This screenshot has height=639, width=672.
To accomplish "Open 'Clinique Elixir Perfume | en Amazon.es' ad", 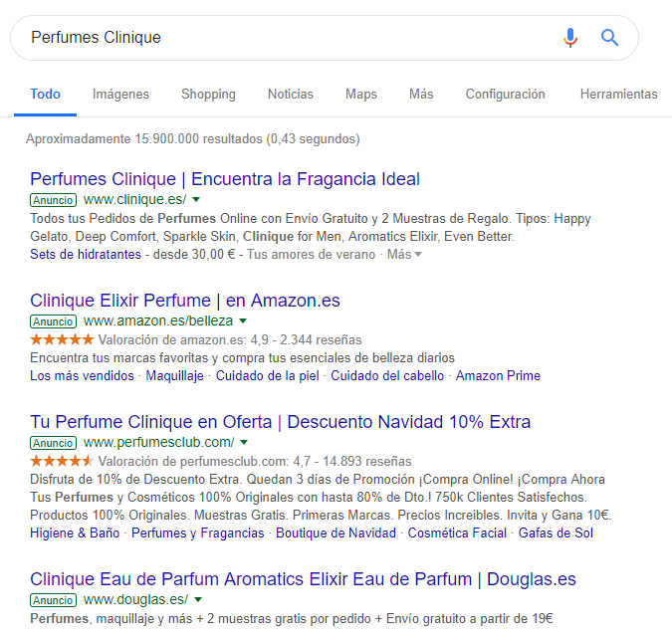I will tap(185, 301).
